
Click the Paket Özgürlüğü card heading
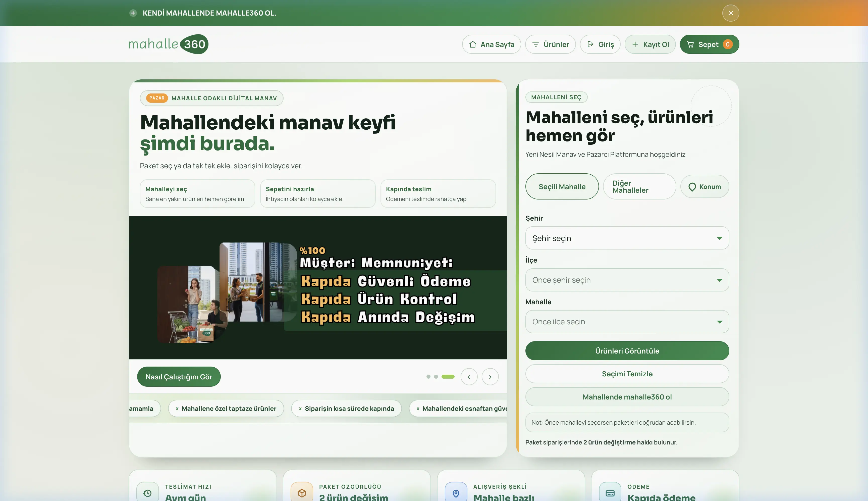coord(350,487)
